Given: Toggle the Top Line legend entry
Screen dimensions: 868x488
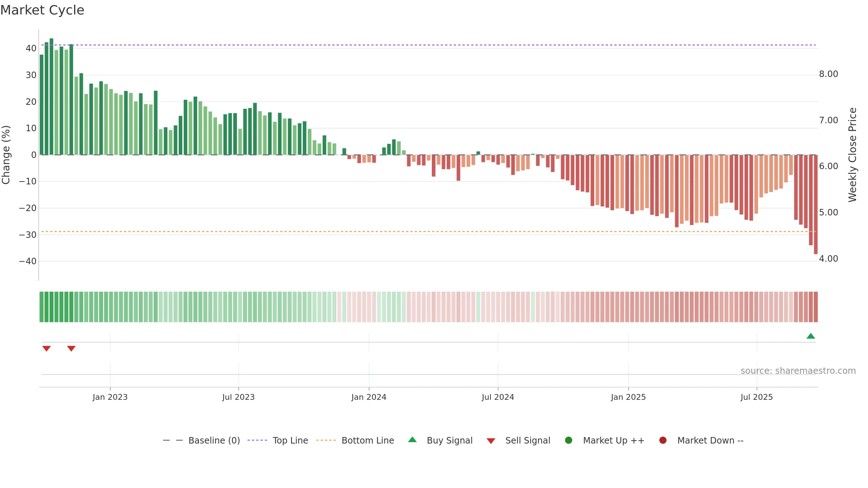Looking at the screenshot, I should click(x=278, y=440).
